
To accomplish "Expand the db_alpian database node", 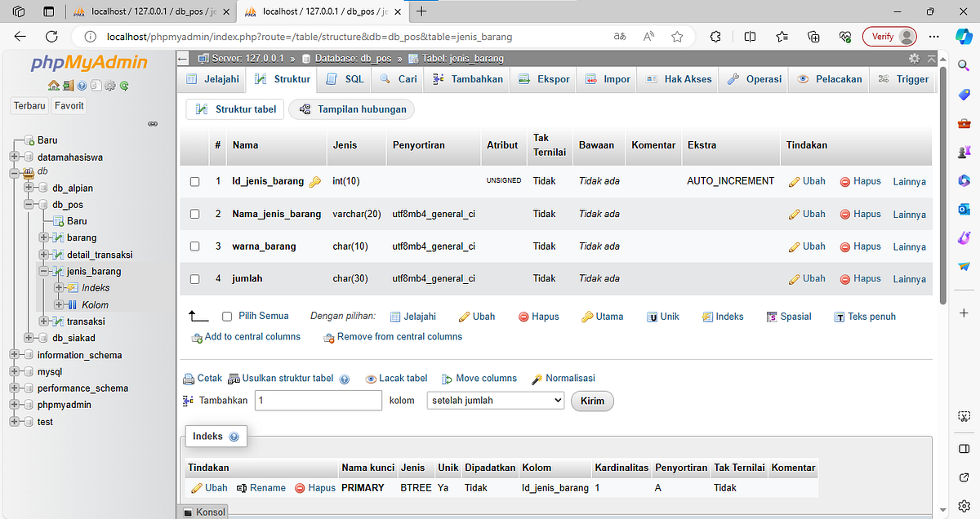I will pyautogui.click(x=29, y=189).
